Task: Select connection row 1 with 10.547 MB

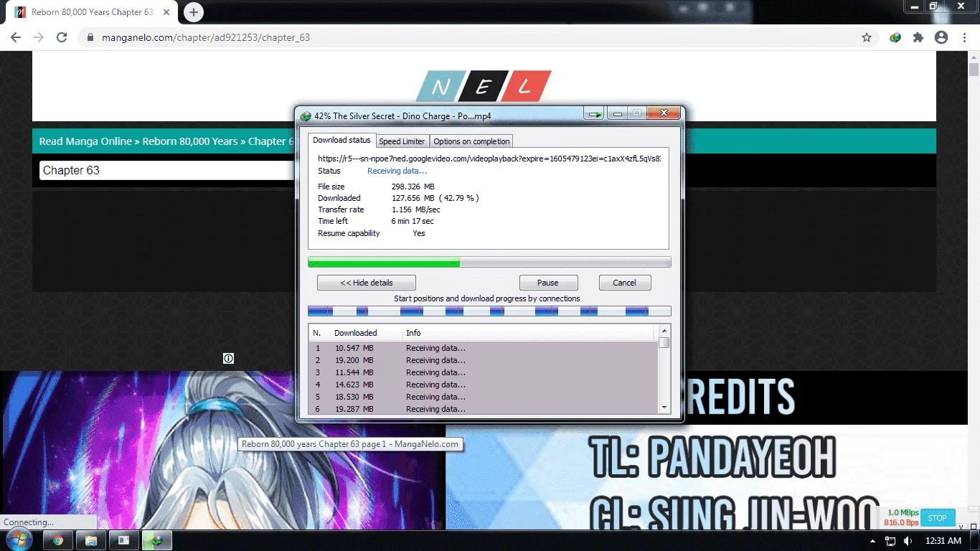Action: pos(484,348)
